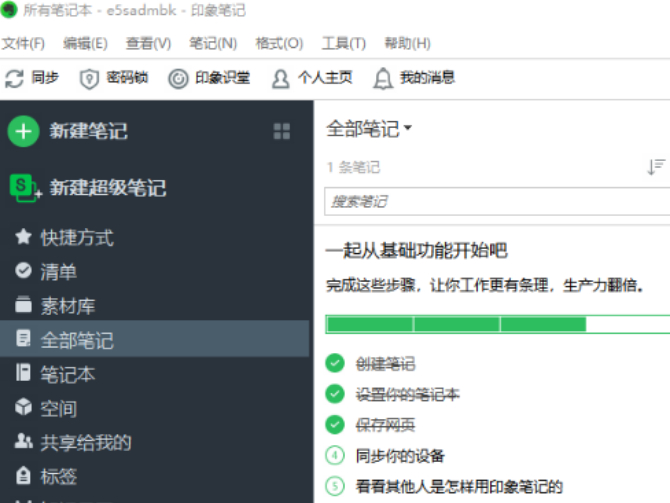Click the grid view icon in sidebar

click(282, 131)
